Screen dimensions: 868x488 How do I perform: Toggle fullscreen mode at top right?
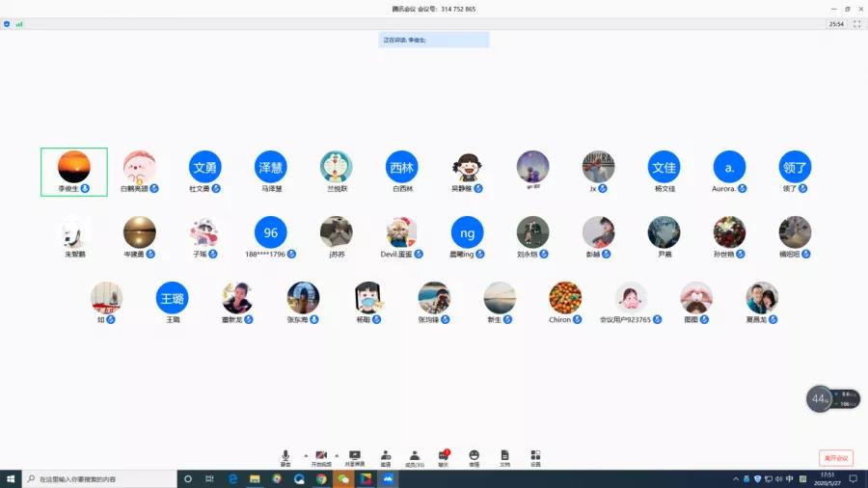tap(857, 24)
